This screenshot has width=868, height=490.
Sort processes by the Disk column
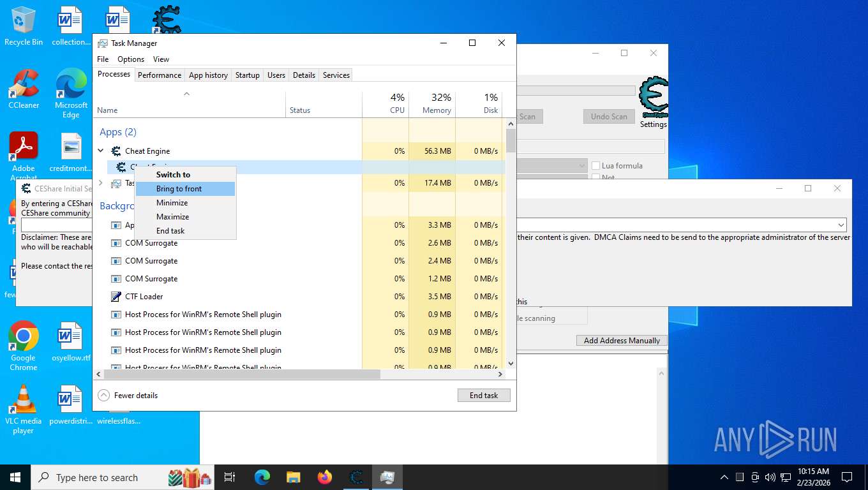click(479, 105)
